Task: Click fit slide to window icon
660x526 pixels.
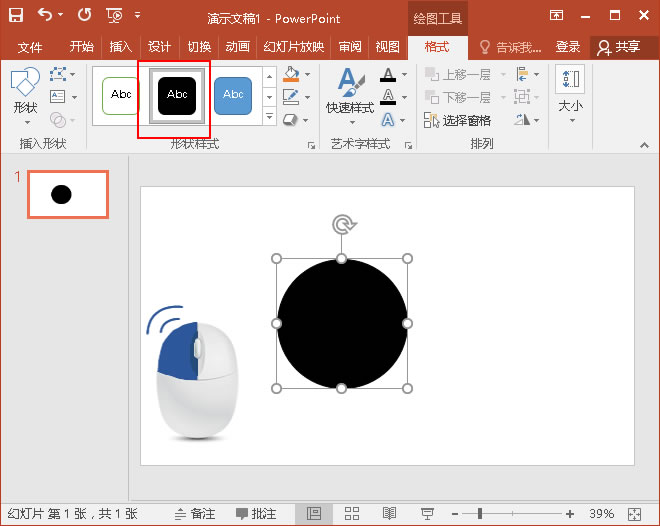Action: 632,513
